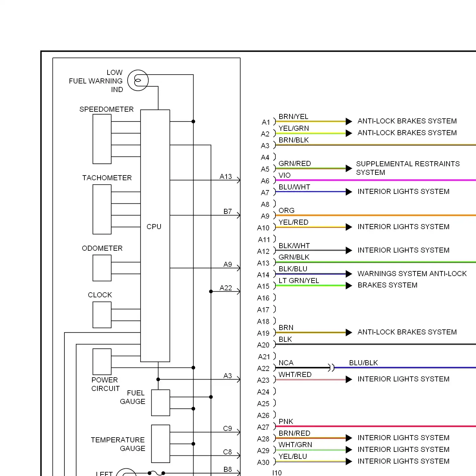Select pin A27 in the connector list

[x=263, y=427]
